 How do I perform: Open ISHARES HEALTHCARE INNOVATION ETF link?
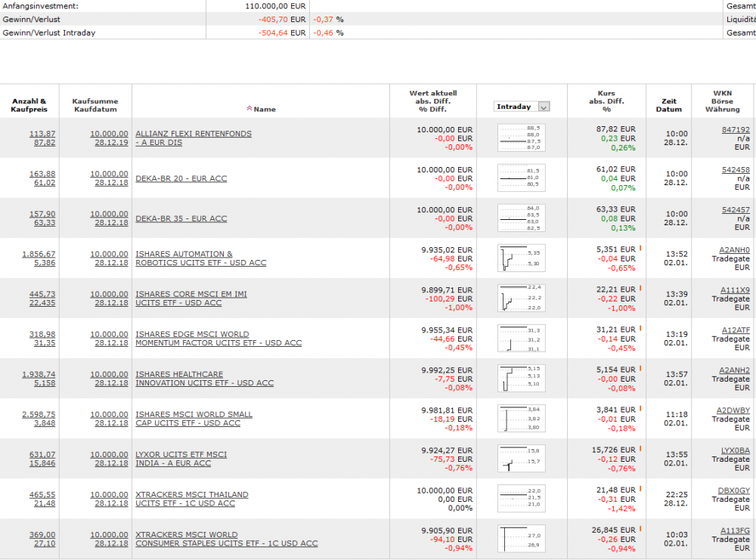point(204,379)
